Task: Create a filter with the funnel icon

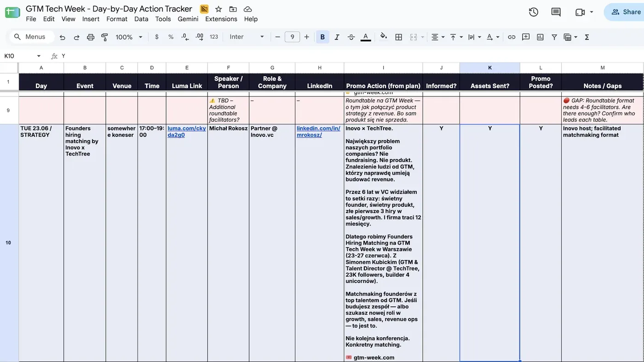Action: pyautogui.click(x=554, y=37)
